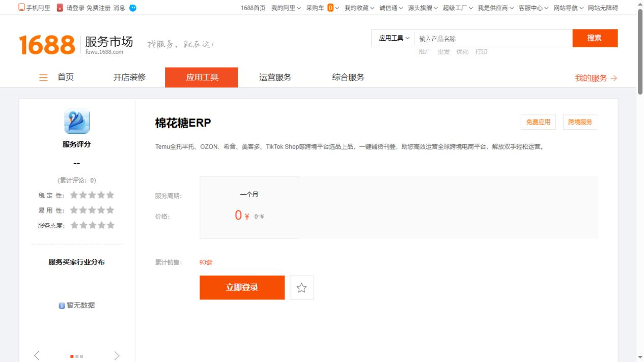Click the 优化 suggested keyword
The height and width of the screenshot is (362, 644).
[462, 52]
